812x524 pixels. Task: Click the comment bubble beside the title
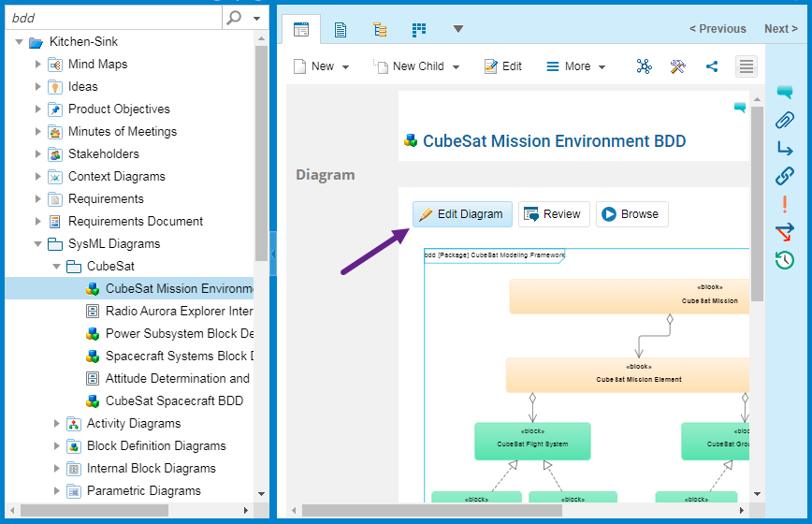point(740,108)
